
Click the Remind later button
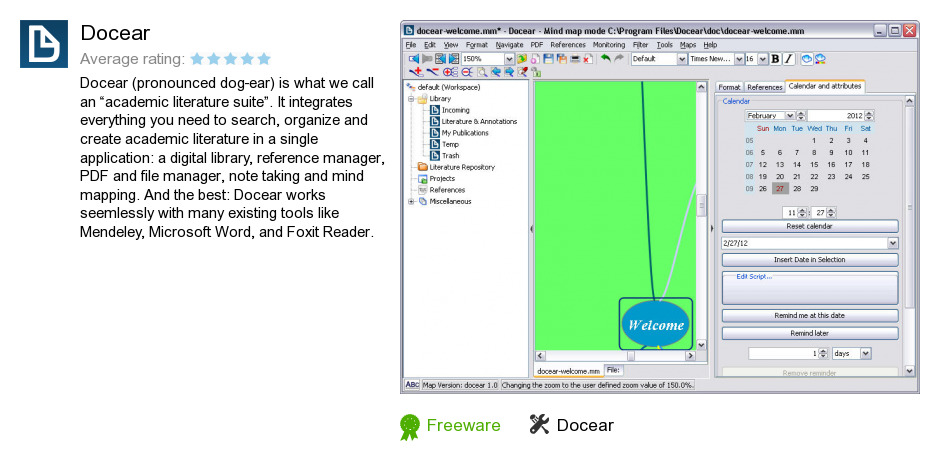point(809,333)
